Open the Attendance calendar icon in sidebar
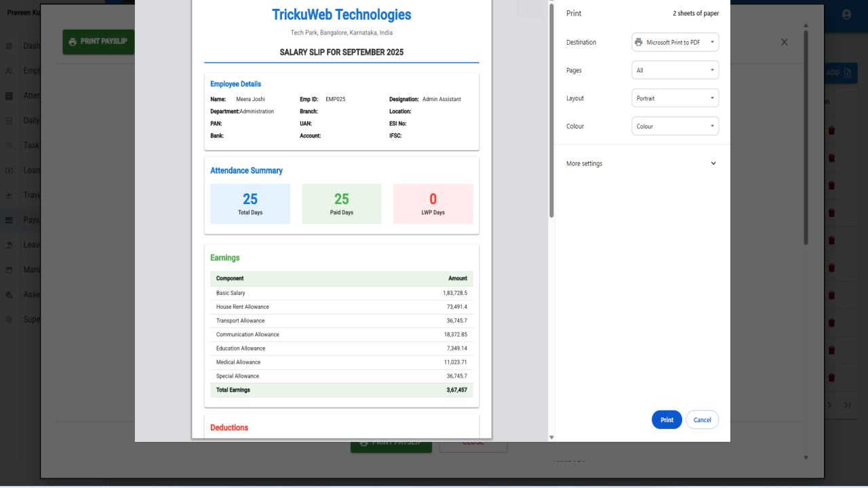 (9, 96)
